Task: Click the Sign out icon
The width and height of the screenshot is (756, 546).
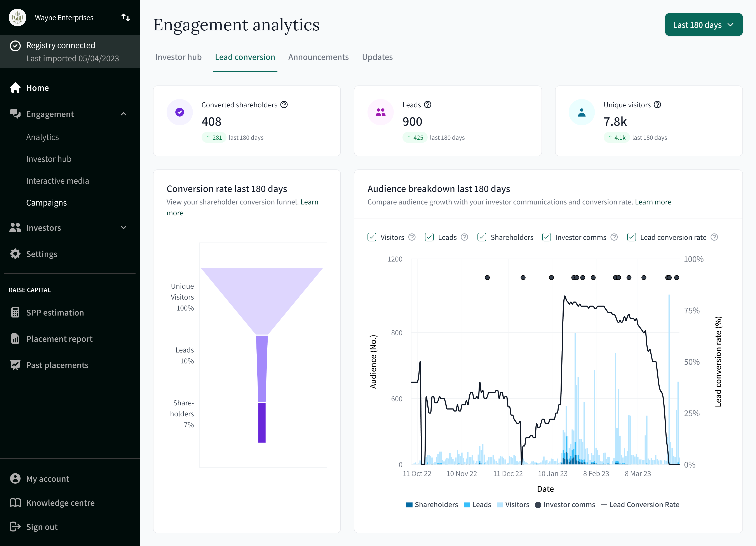Action: tap(15, 527)
